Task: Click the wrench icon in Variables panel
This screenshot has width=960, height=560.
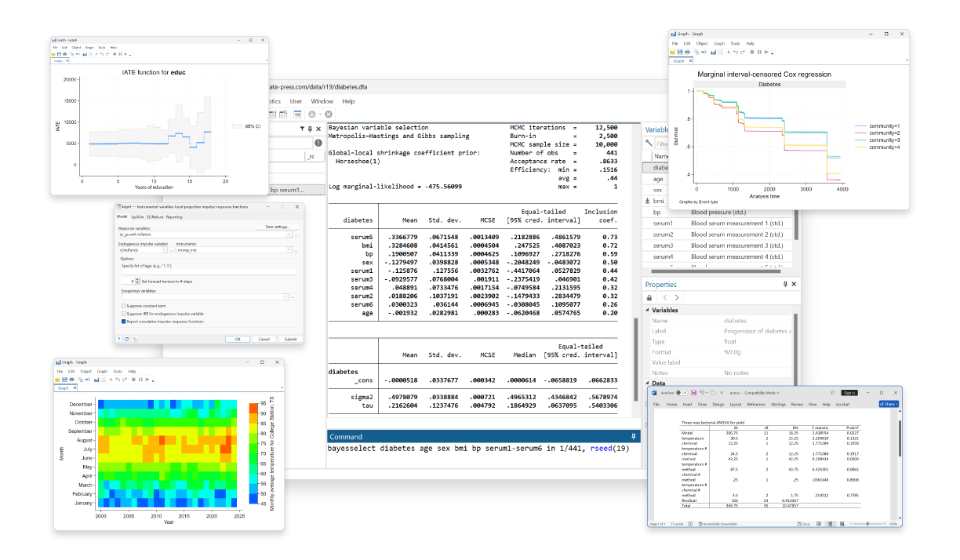Action: (649, 143)
